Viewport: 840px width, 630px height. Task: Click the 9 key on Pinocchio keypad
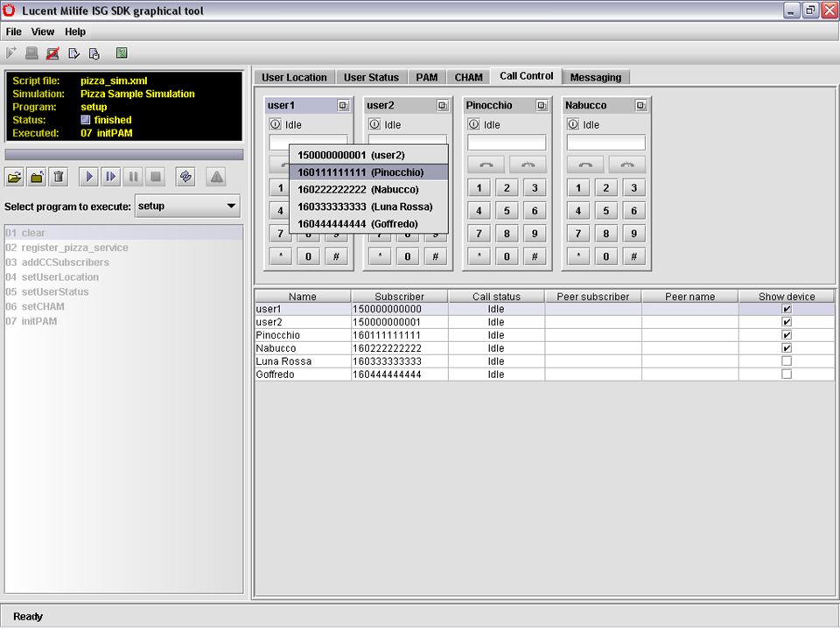coord(535,234)
